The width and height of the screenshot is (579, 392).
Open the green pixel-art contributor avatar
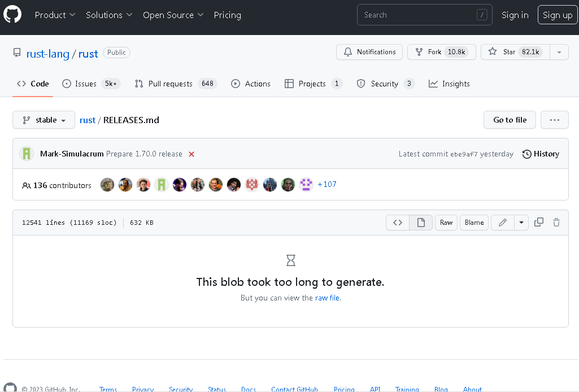pyautogui.click(x=162, y=185)
